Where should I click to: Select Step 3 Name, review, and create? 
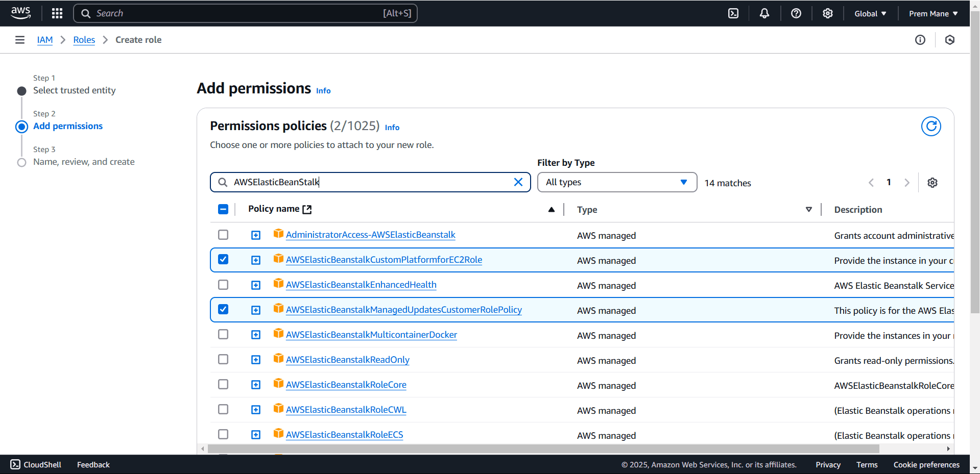click(x=84, y=162)
